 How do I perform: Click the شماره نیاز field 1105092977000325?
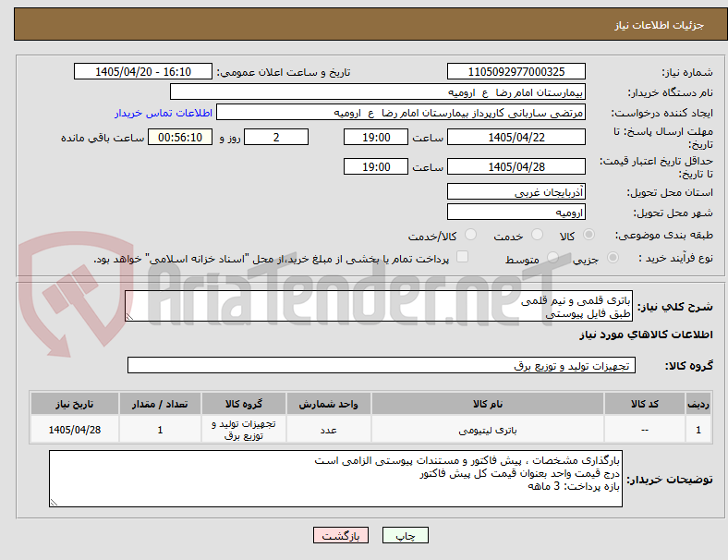coord(516,71)
